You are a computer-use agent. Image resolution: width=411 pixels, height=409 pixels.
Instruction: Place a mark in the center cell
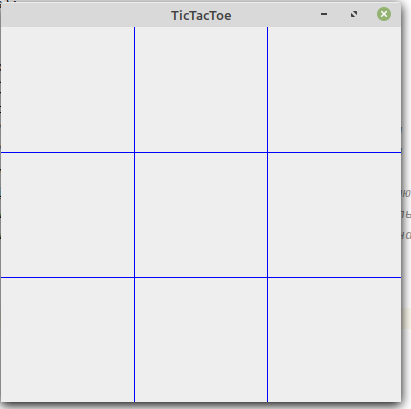pos(201,215)
